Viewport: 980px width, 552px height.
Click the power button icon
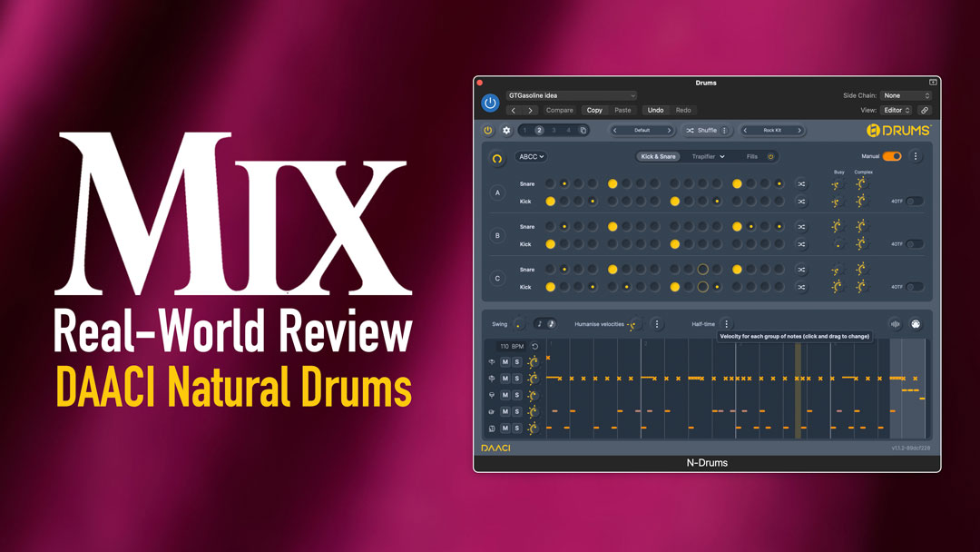(490, 103)
